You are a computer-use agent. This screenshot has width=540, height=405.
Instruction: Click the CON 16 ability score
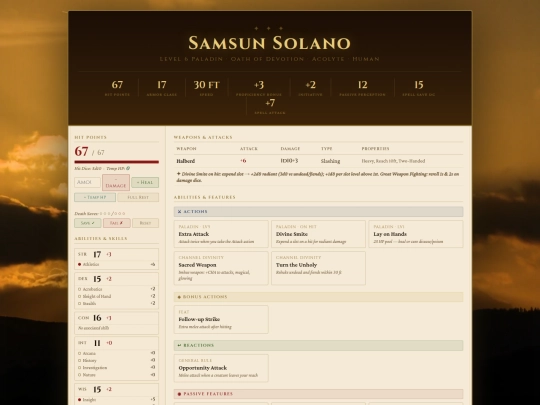coord(97,318)
